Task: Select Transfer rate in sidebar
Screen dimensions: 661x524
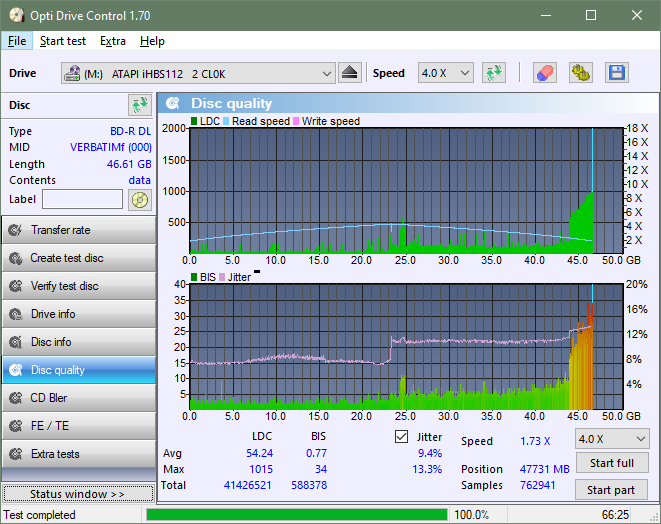Action: [x=79, y=230]
